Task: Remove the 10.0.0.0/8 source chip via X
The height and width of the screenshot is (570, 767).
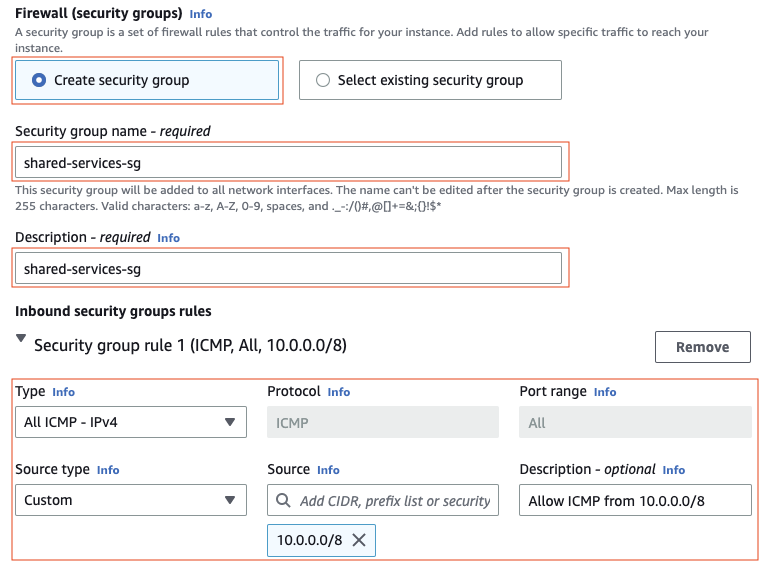Action: click(359, 540)
